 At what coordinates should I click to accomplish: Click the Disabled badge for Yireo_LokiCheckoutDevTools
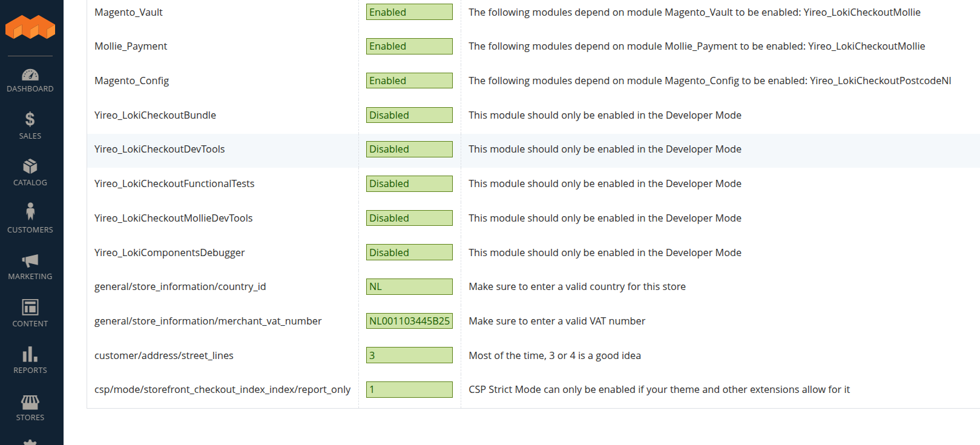coord(409,149)
